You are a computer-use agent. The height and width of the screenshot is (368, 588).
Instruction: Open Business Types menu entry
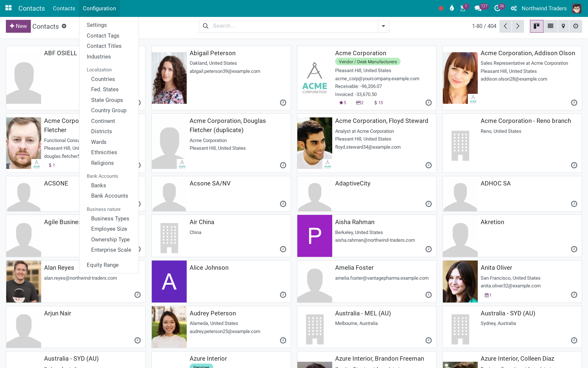110,219
